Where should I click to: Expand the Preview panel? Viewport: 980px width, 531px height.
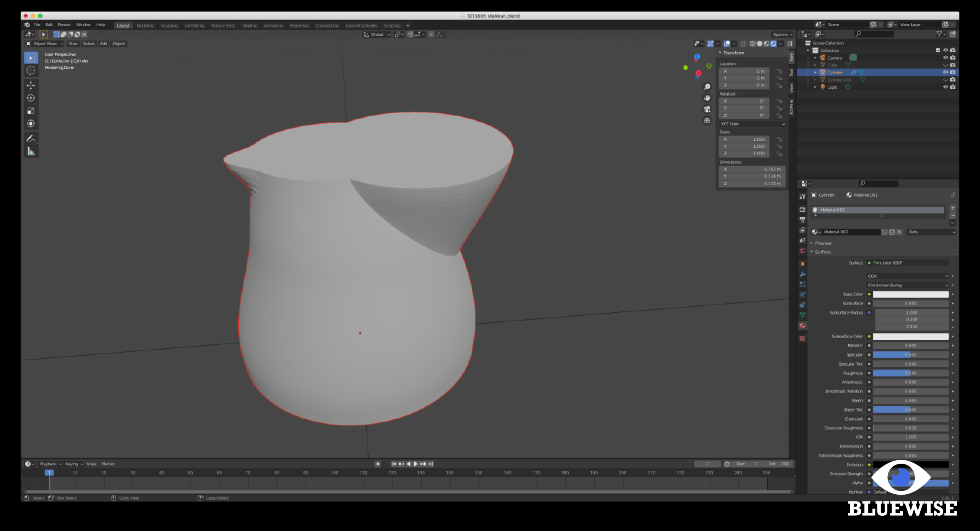[x=823, y=243]
